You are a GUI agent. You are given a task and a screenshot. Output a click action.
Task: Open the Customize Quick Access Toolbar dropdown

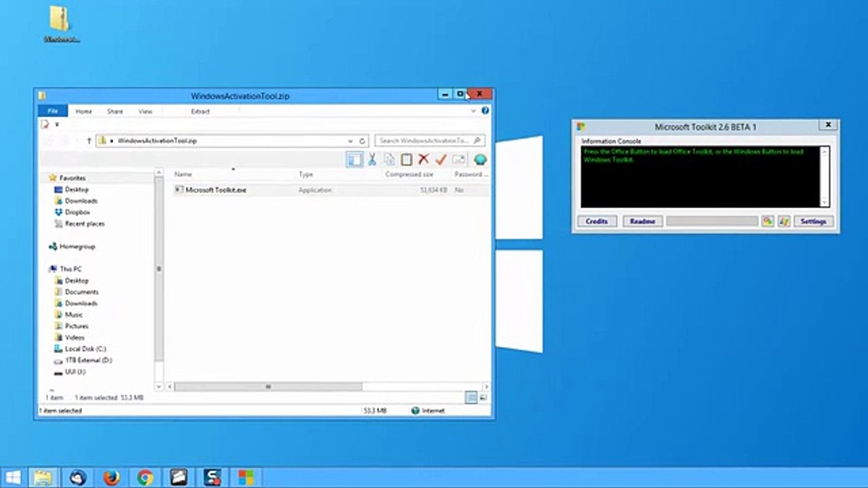coord(57,125)
